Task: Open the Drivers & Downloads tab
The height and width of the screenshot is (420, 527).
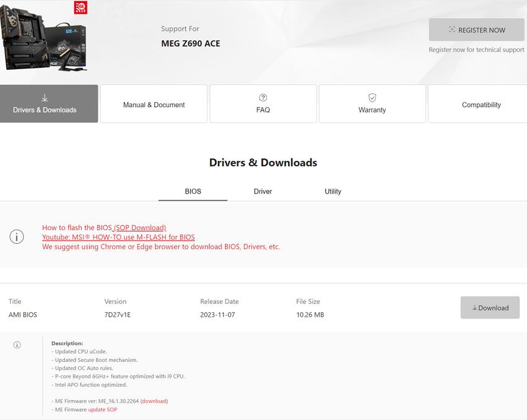Action: (49, 104)
